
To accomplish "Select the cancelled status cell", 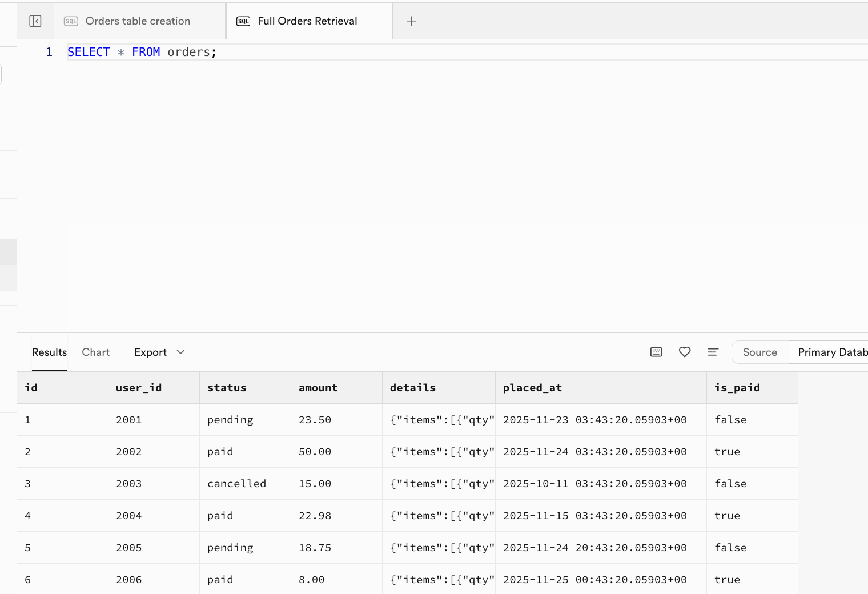I will pos(236,484).
